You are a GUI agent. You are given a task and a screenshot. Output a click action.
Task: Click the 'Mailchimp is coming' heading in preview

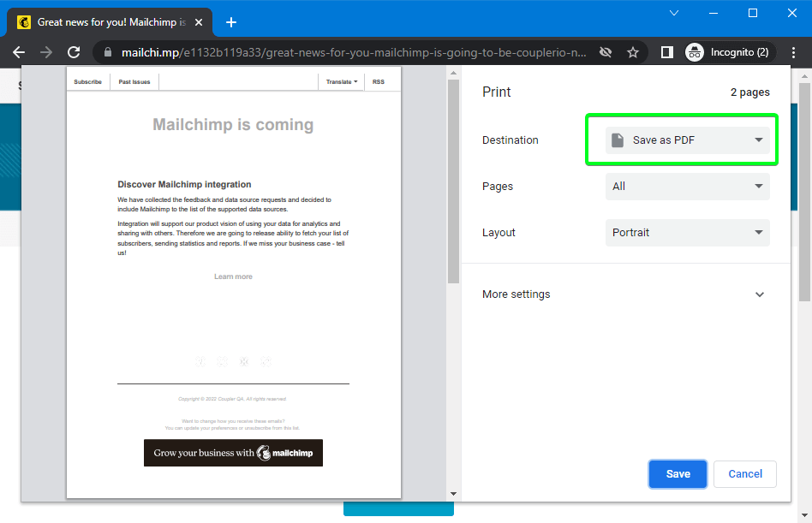(233, 125)
